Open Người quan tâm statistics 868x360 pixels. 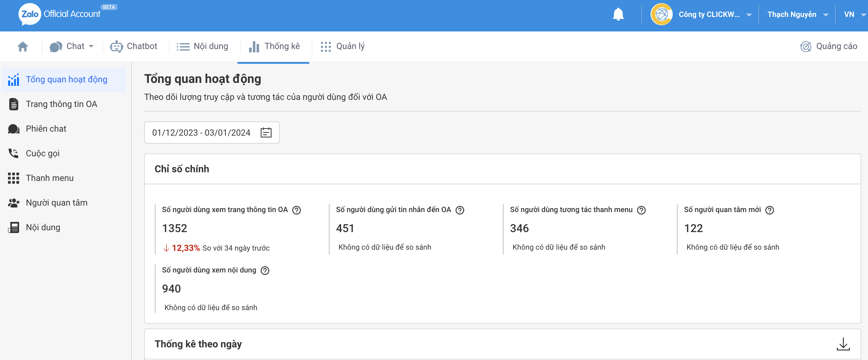click(64, 202)
